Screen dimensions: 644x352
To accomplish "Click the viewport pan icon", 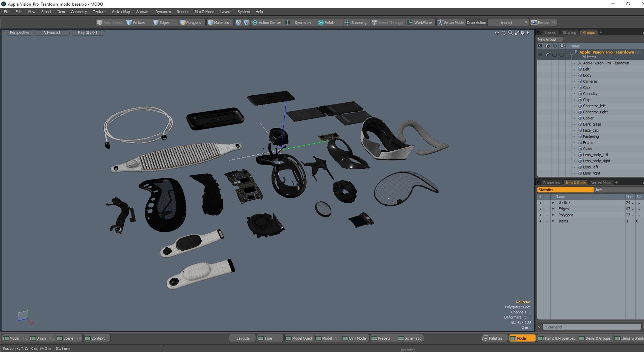I will pyautogui.click(x=497, y=33).
